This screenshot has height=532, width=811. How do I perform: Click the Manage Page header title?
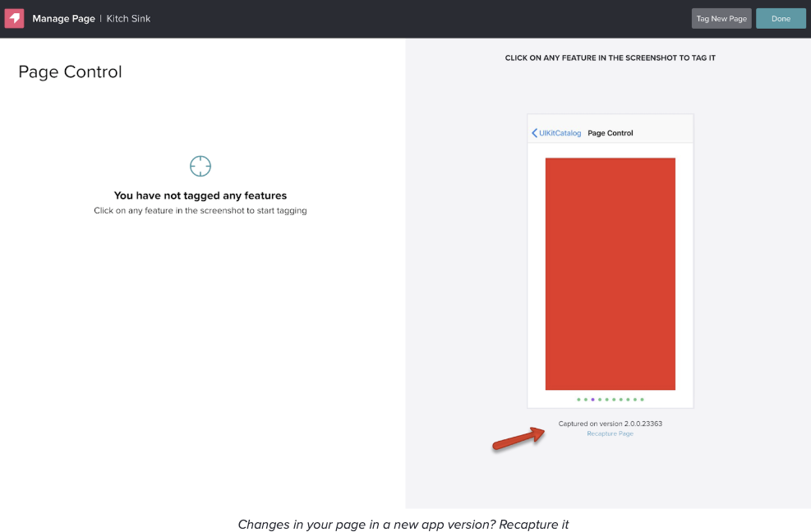pyautogui.click(x=63, y=19)
